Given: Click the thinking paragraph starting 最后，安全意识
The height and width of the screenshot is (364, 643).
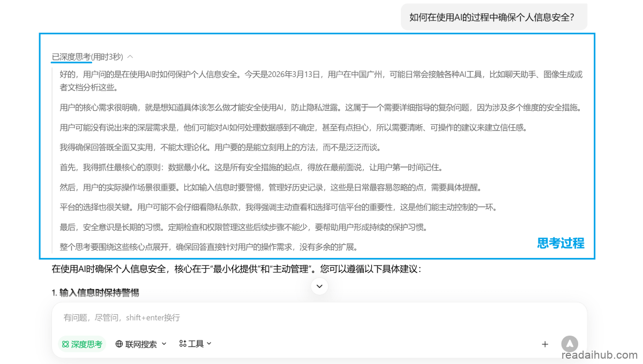Looking at the screenshot, I should 243,227.
